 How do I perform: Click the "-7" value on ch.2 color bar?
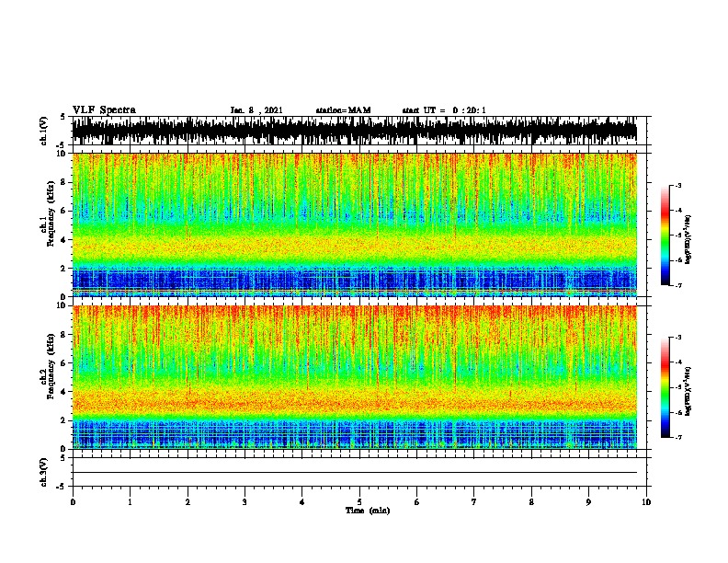pos(677,438)
